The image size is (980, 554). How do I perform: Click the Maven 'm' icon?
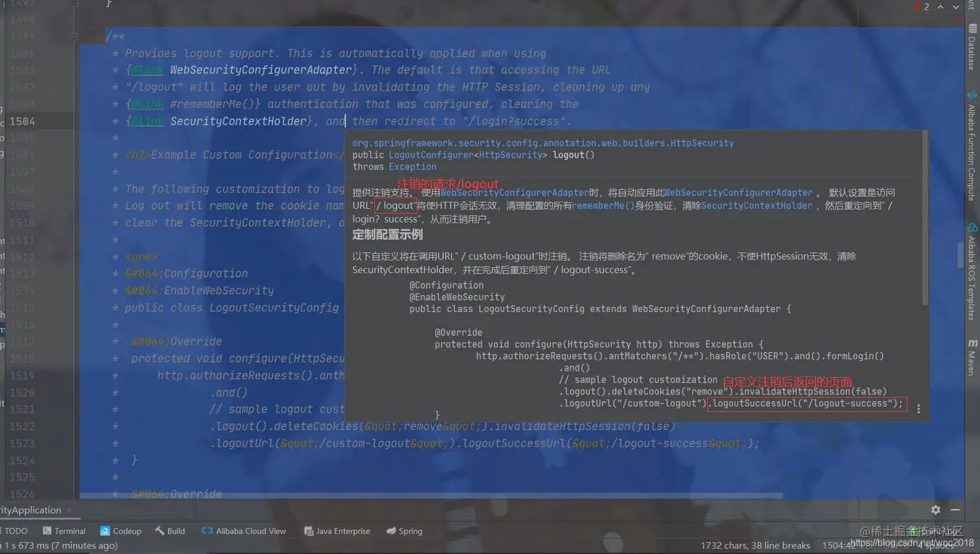pos(972,343)
